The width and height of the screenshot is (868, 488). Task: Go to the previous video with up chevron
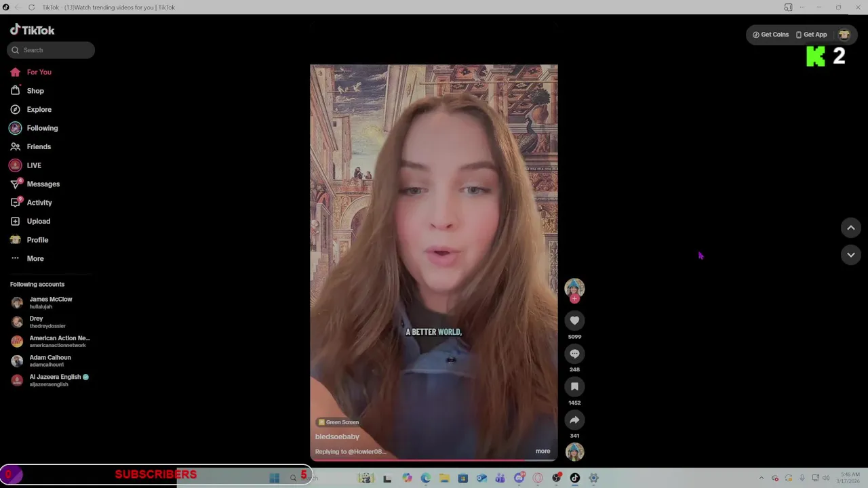851,228
